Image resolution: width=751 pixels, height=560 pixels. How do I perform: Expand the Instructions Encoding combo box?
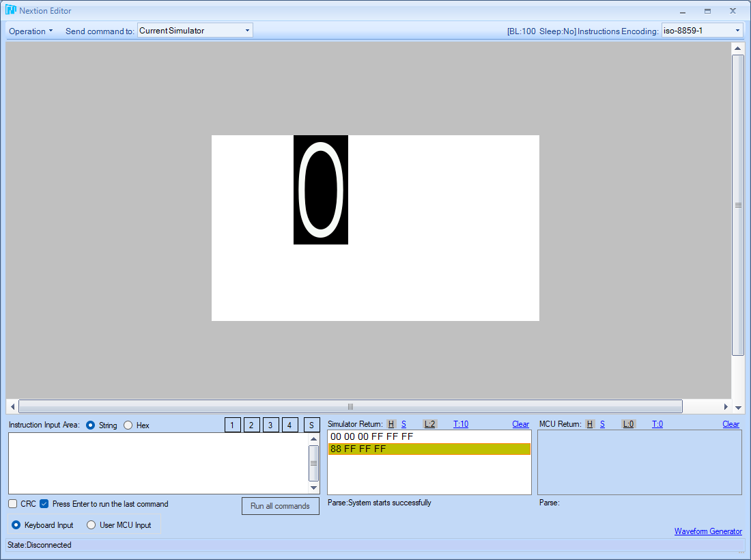coord(702,30)
